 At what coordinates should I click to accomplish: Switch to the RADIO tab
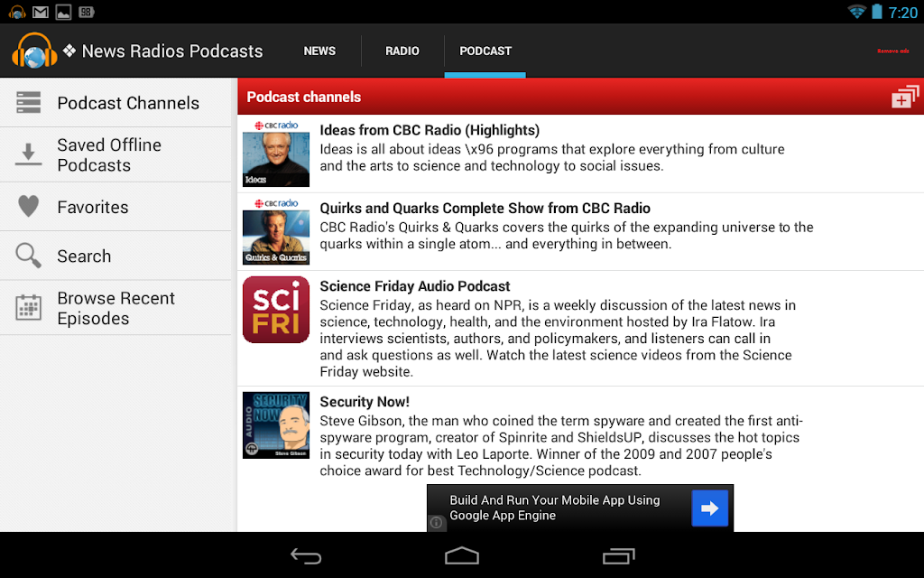(x=402, y=51)
